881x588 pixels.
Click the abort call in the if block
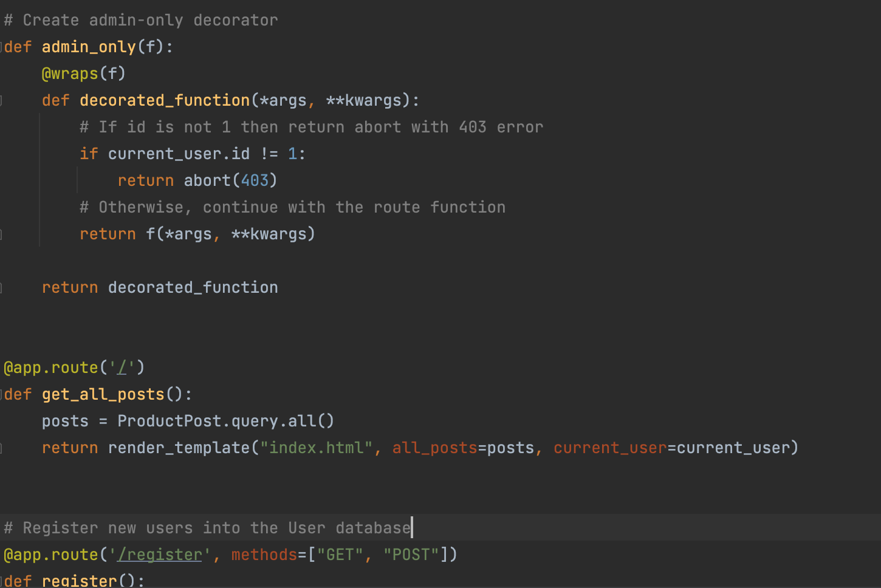click(207, 180)
